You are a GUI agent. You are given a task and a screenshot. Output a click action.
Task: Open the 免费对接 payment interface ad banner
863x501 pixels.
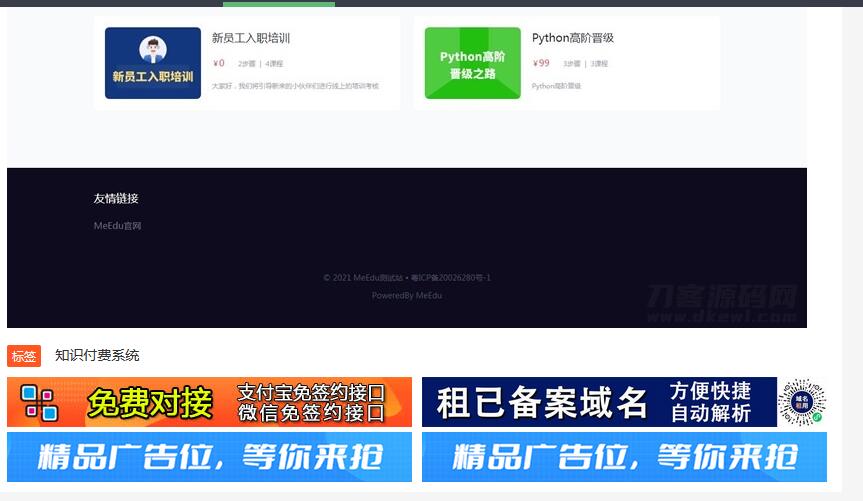209,402
